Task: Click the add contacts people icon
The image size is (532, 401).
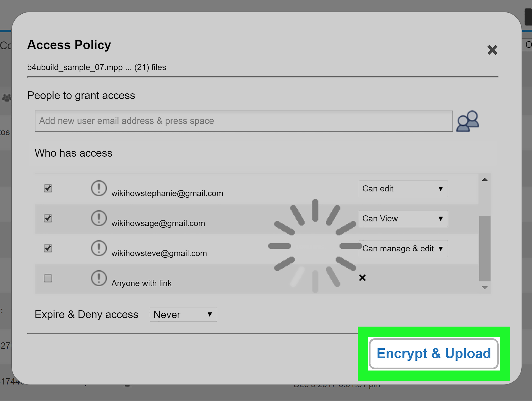Action: click(467, 121)
